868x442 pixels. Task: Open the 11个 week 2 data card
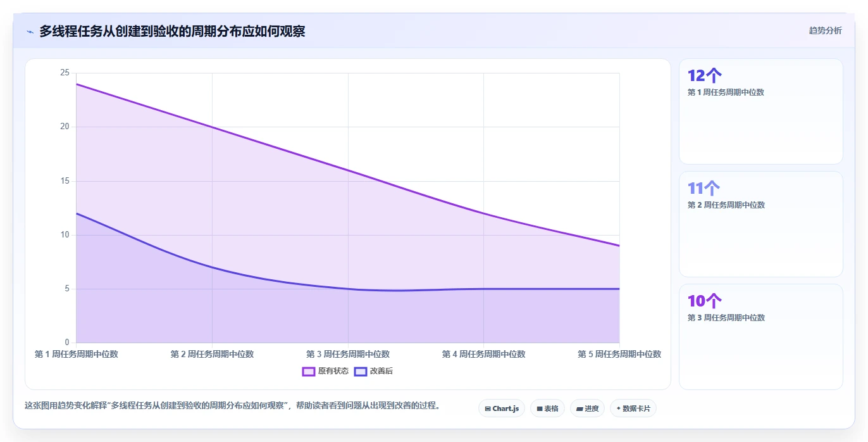(x=760, y=224)
